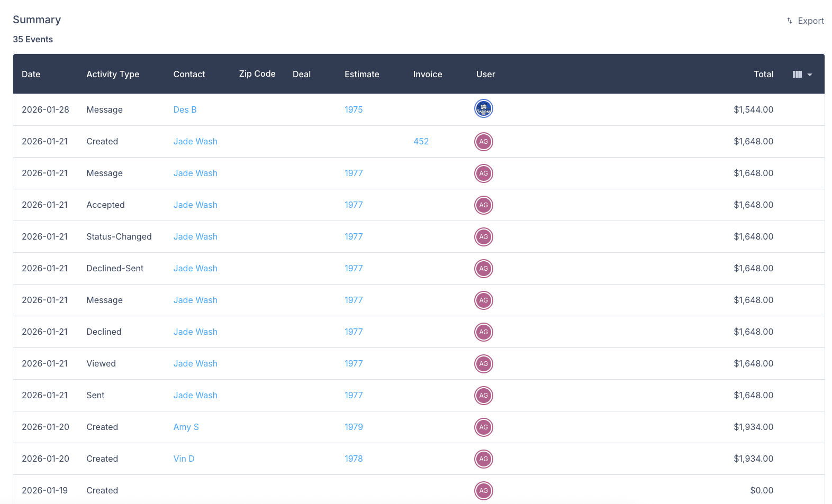
Task: Open estimate 1977 in the Declined row
Action: [x=354, y=332]
